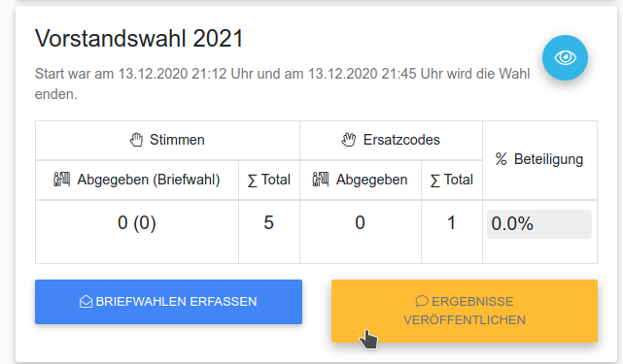
Task: Click the waving hand icon beside Ersatzcodes
Action: click(349, 140)
